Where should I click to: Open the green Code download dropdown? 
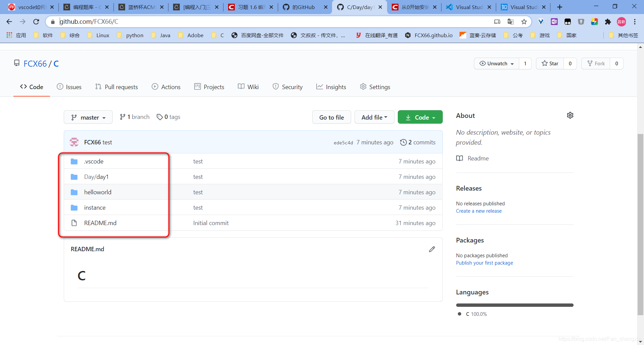(x=420, y=117)
